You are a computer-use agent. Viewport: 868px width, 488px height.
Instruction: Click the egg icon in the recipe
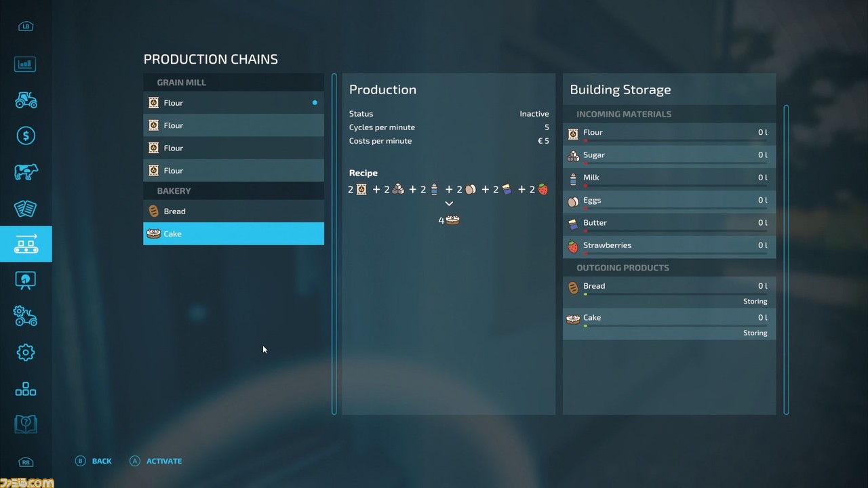pos(470,190)
